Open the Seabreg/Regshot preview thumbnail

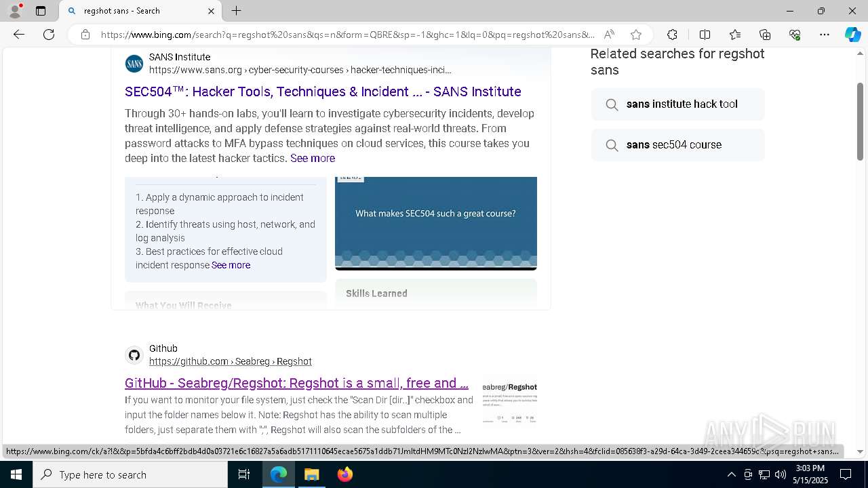coord(510,403)
